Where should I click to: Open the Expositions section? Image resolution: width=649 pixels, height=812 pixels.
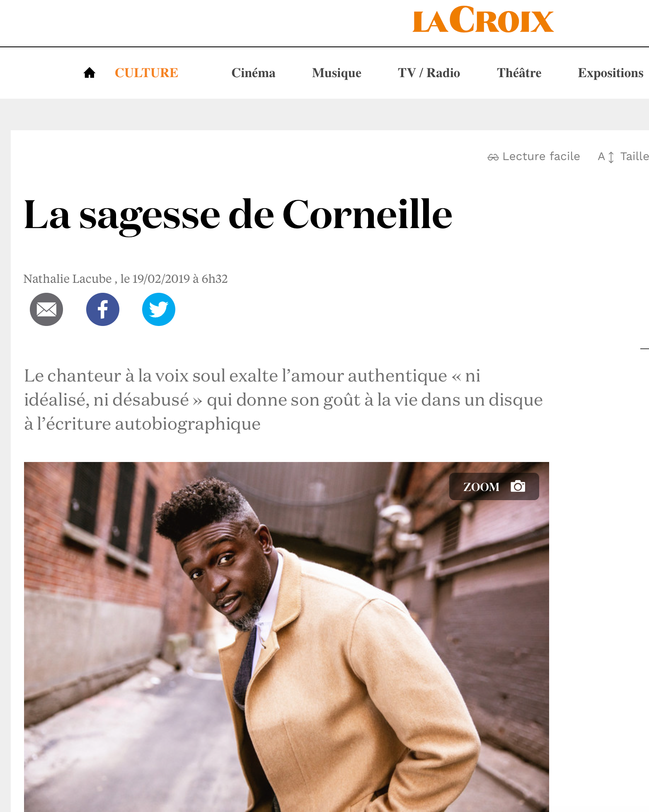pyautogui.click(x=610, y=73)
